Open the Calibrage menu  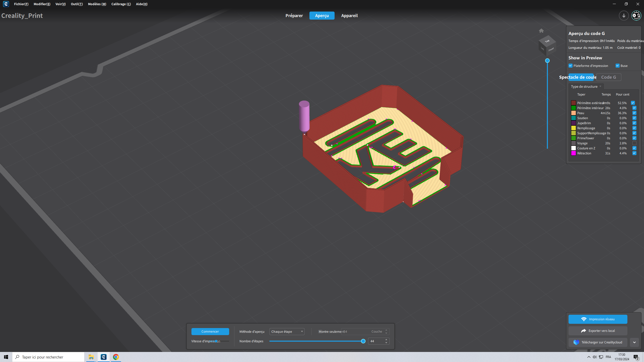click(x=121, y=4)
